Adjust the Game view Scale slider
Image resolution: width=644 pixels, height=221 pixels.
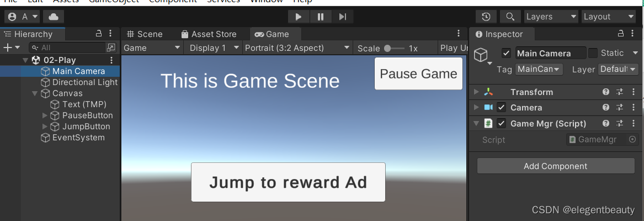(394, 49)
